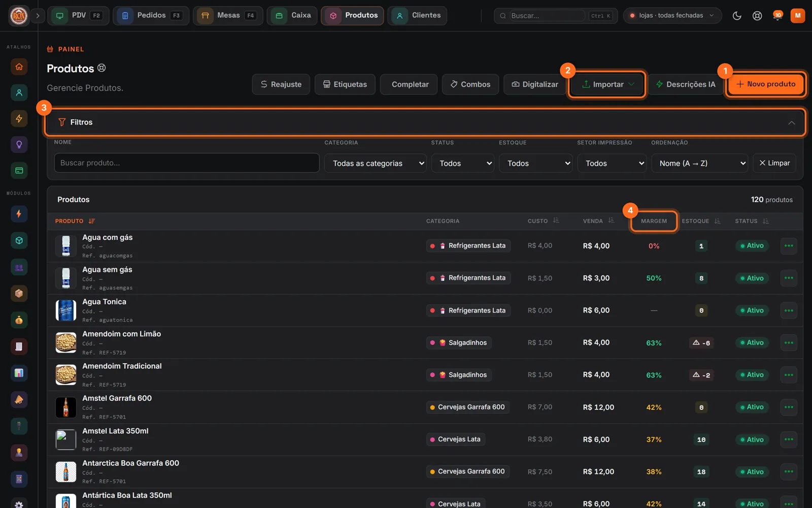
Task: Click the orange M user avatar
Action: point(798,16)
